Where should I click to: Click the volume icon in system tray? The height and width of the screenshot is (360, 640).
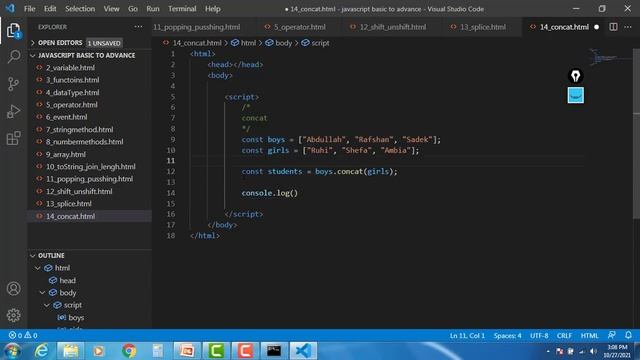[593, 351]
